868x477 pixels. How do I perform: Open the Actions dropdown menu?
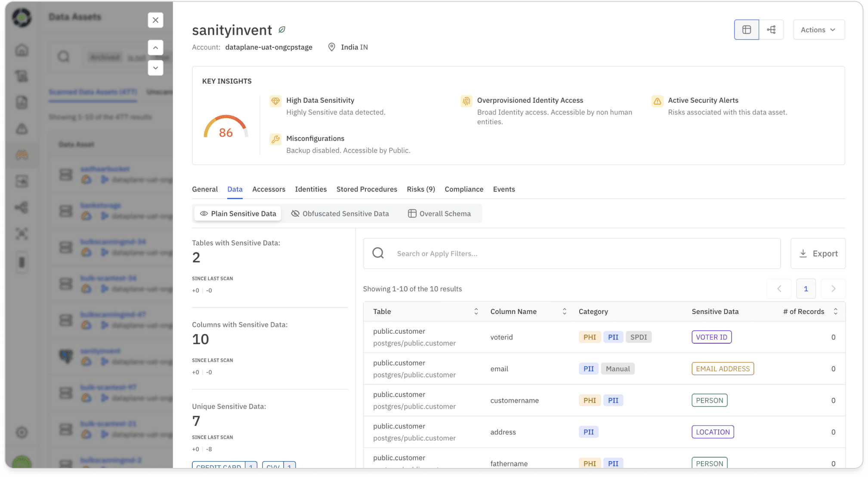tap(819, 30)
